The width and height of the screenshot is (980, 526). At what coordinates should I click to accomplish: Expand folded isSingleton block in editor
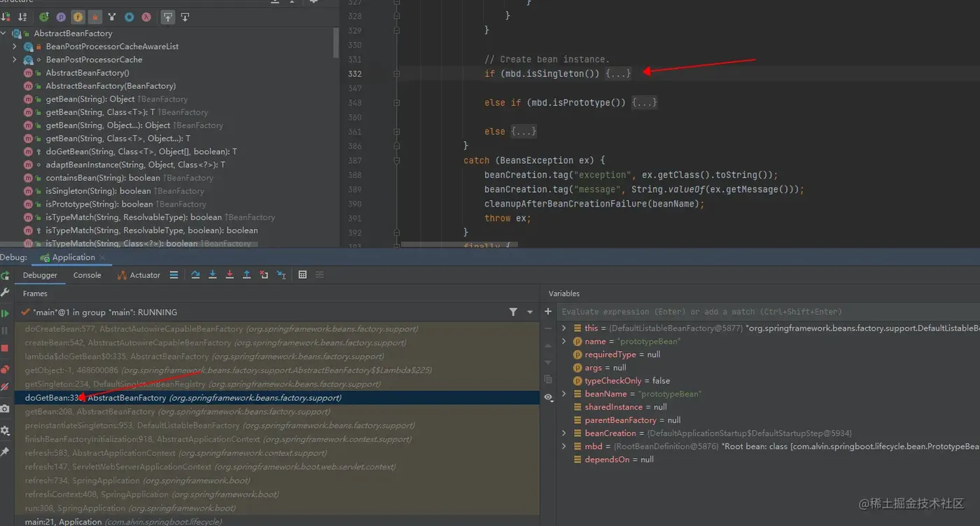618,74
